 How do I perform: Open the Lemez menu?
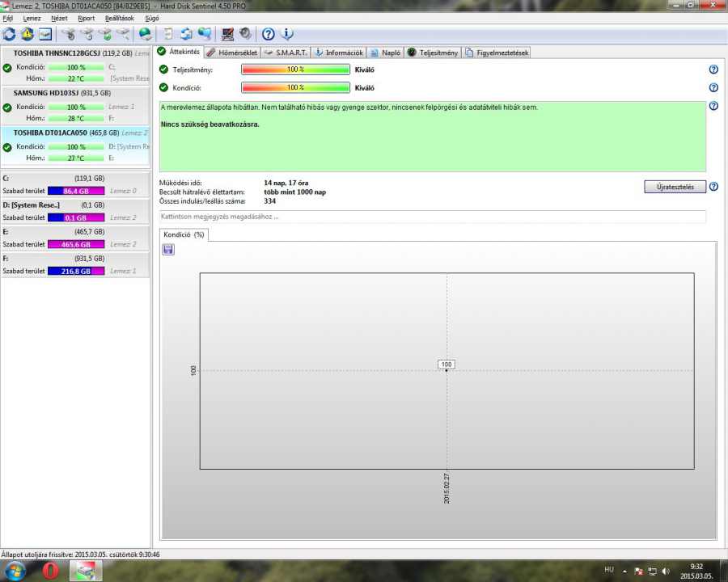coord(32,18)
